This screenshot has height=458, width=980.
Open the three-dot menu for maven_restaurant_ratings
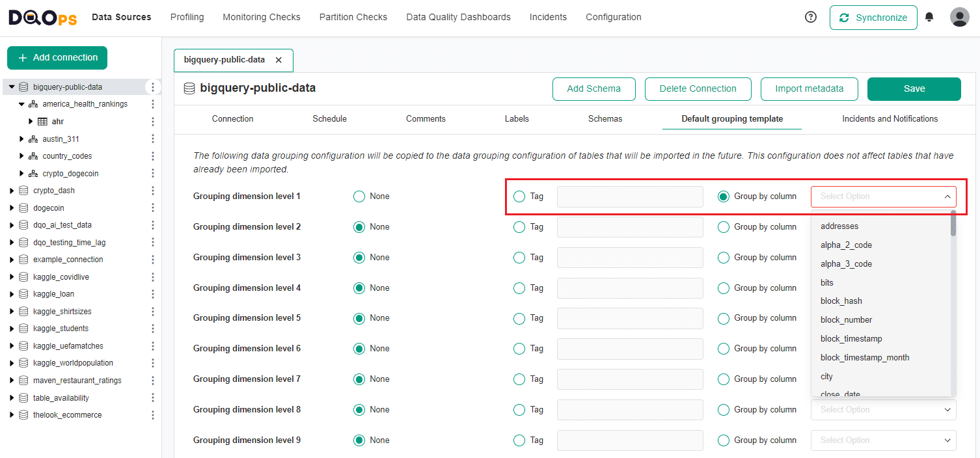153,381
